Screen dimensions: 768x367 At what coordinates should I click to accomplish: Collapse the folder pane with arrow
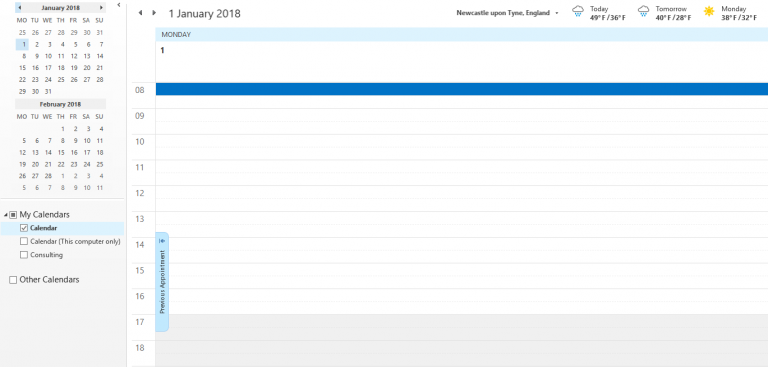click(119, 4)
